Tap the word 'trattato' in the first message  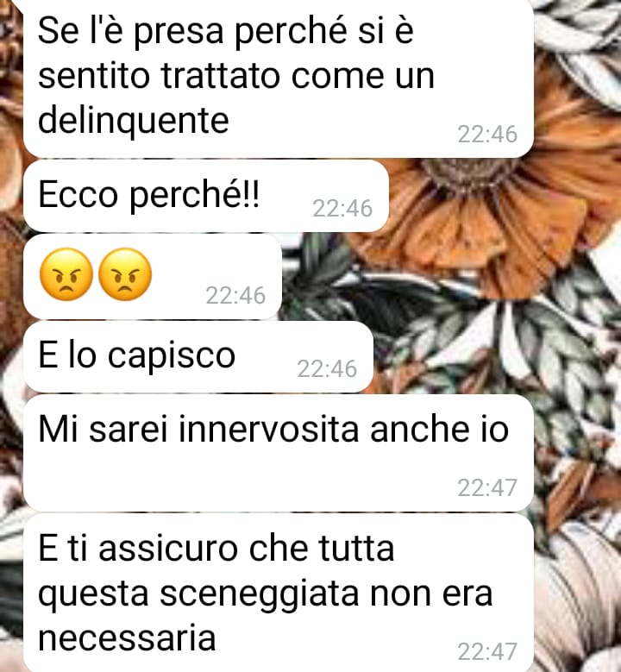coord(220,76)
